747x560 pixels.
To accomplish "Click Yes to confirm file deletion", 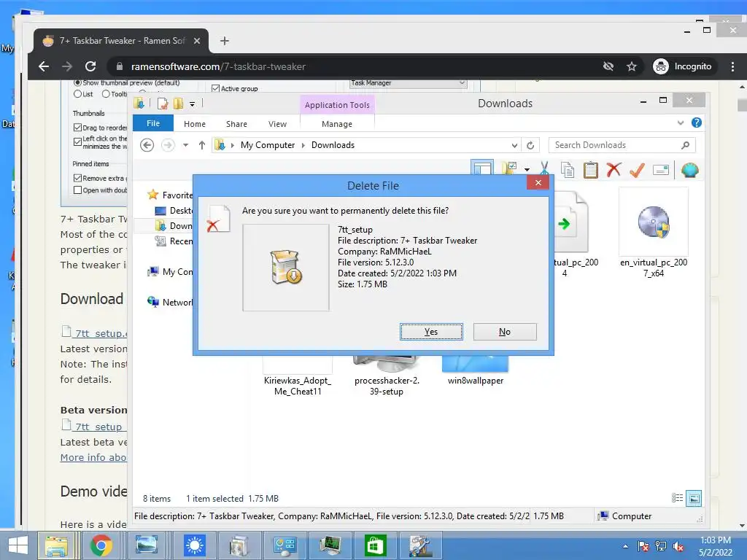I will pos(431,332).
